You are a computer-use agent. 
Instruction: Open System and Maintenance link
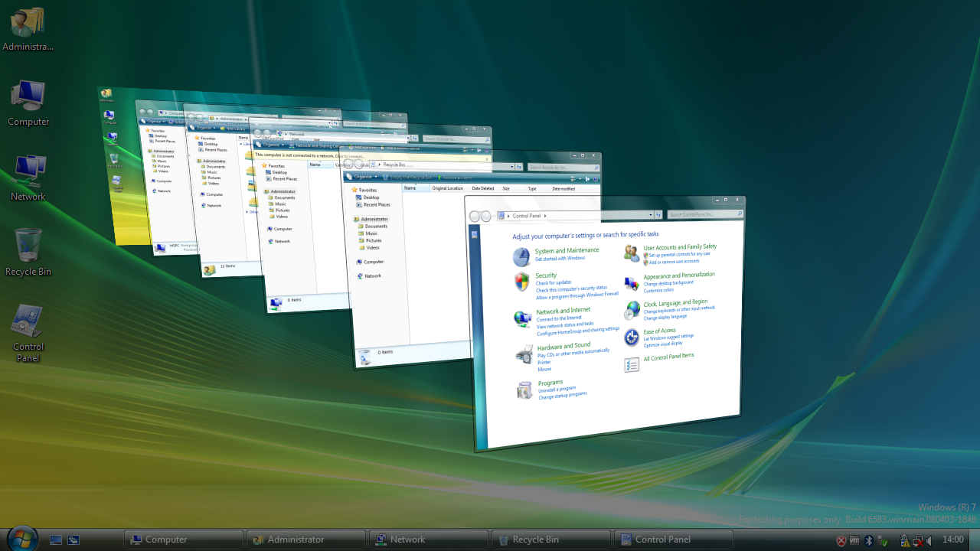[x=567, y=250]
